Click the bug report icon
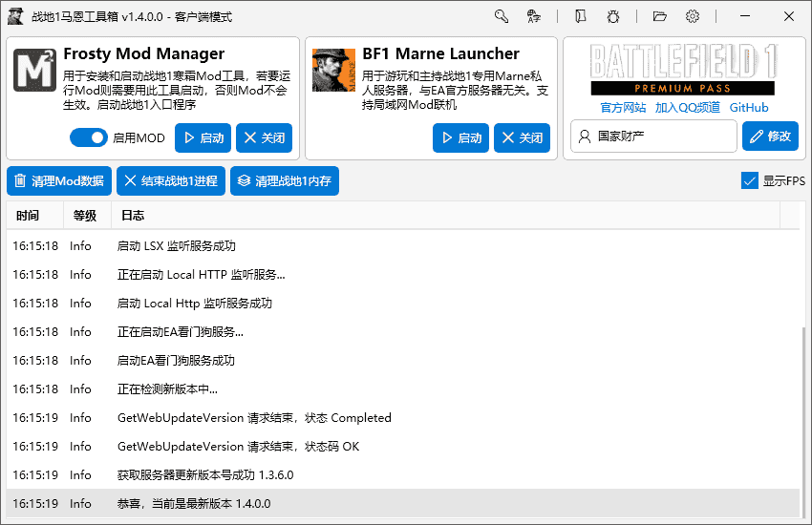The width and height of the screenshot is (812, 525). click(613, 16)
